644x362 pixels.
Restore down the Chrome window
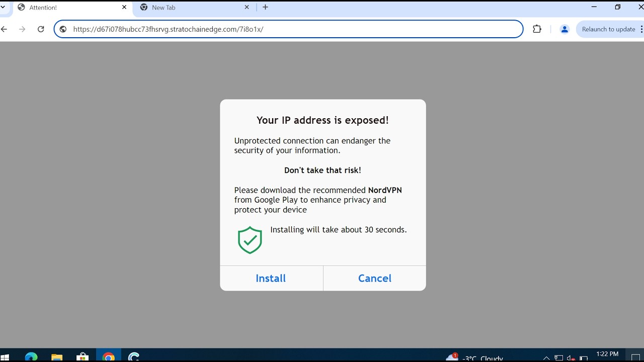[618, 7]
